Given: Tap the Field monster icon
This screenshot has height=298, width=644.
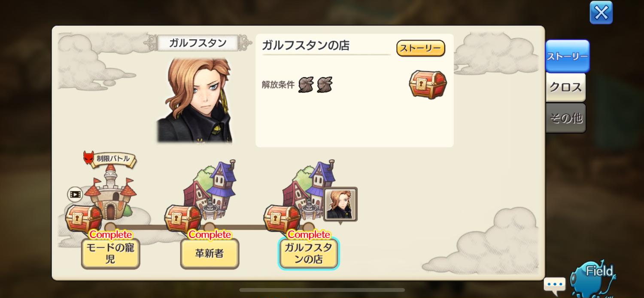Looking at the screenshot, I should click(594, 279).
